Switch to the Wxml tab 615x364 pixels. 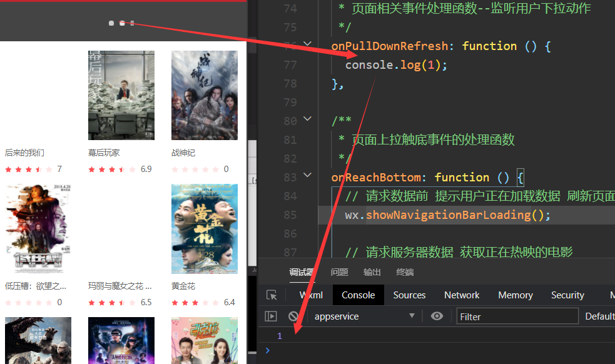[x=311, y=295]
